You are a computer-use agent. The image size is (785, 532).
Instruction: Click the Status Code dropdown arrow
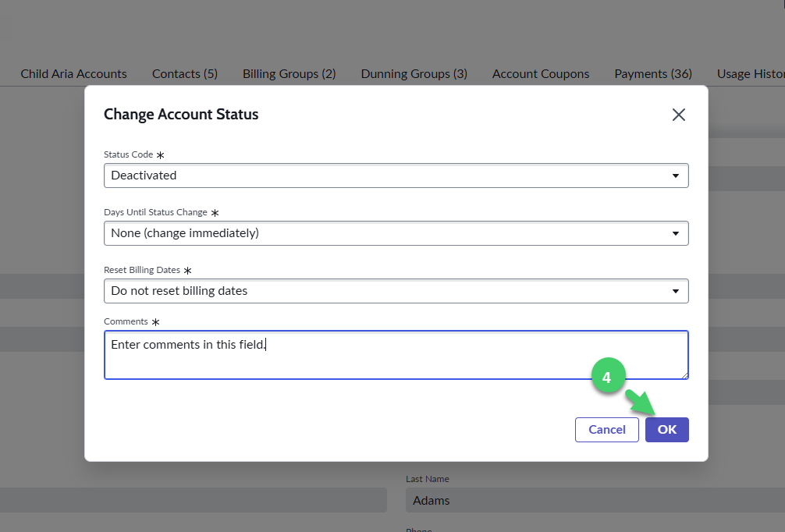pos(675,175)
